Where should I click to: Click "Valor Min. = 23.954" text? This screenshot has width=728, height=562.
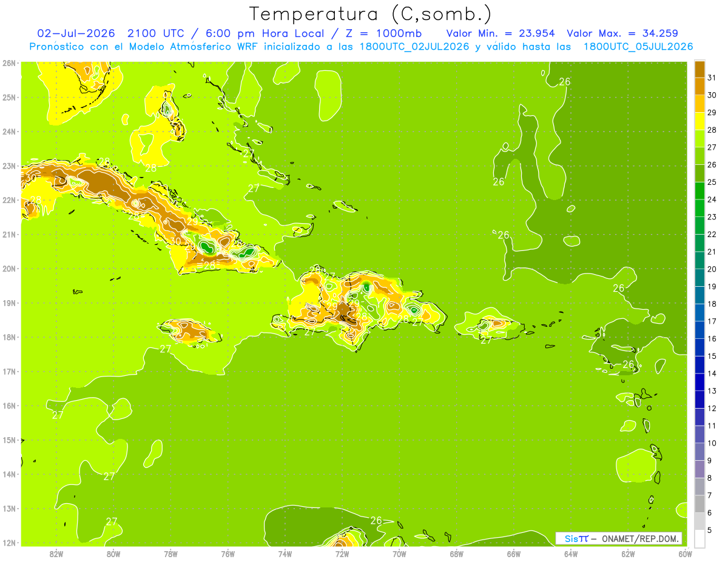point(502,33)
